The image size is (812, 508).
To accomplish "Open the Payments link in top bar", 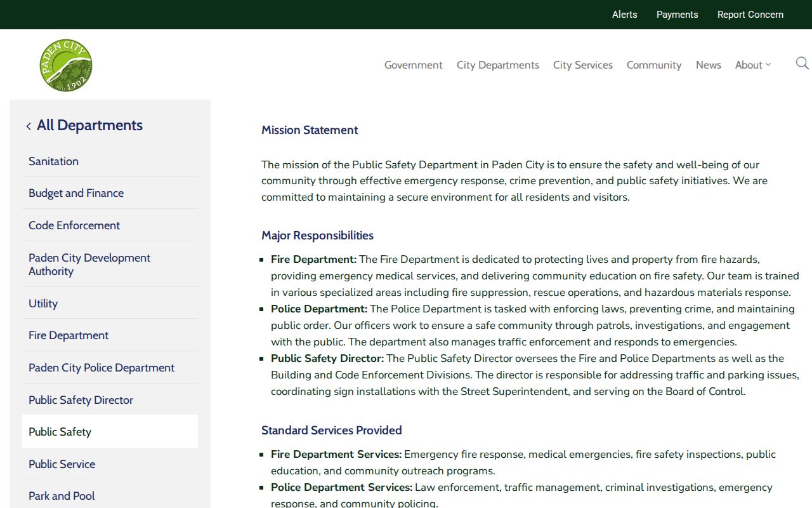I will [x=677, y=15].
